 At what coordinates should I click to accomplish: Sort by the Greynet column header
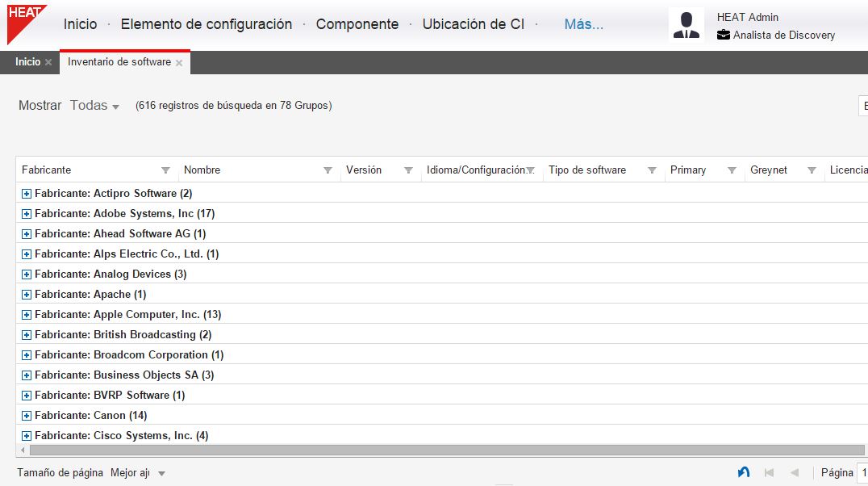click(768, 170)
